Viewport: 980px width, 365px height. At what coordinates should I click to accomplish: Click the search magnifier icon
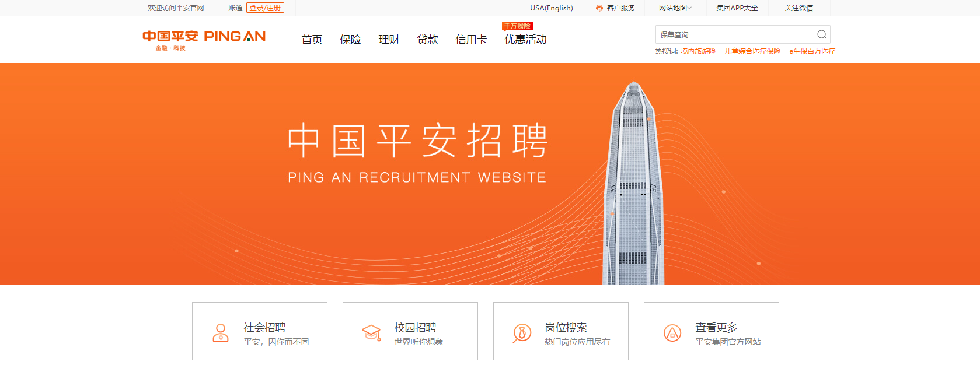821,34
